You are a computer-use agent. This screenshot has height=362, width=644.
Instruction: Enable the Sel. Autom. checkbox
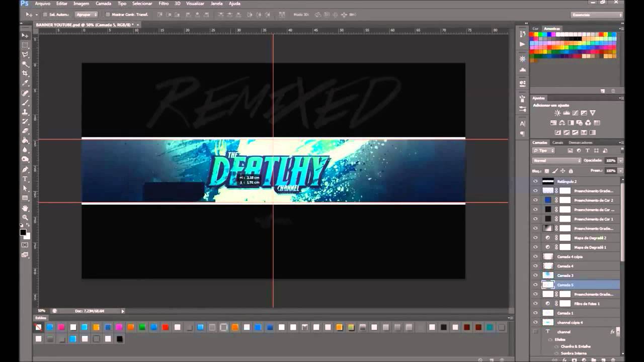(45, 15)
